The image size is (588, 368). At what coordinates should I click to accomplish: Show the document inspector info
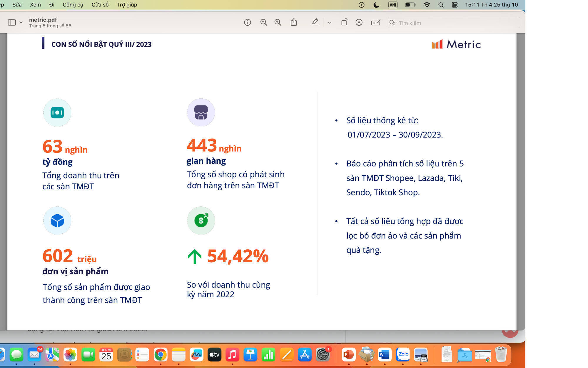coord(248,22)
